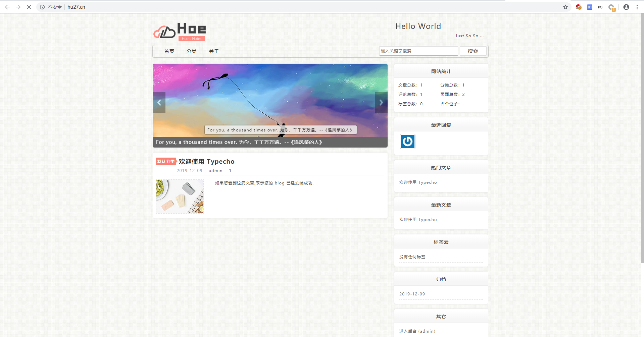
Task: Click the blue JH extension icon
Action: [x=589, y=7]
